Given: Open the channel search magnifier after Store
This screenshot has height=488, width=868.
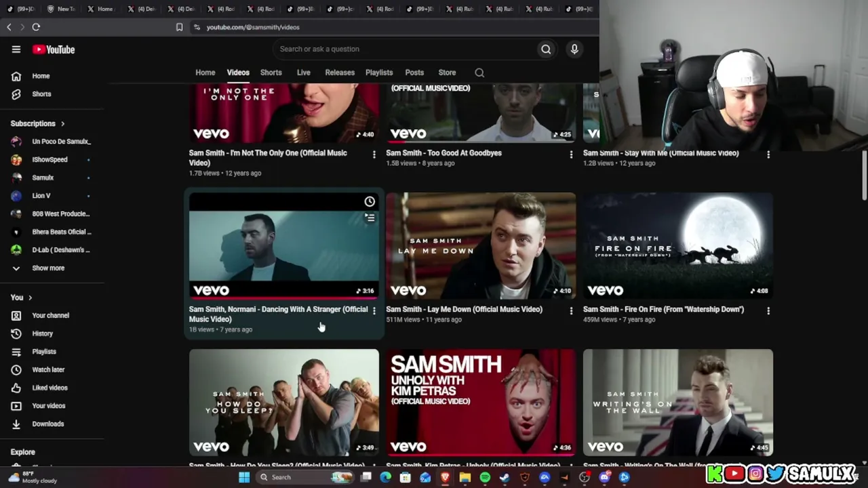Looking at the screenshot, I should tap(479, 73).
